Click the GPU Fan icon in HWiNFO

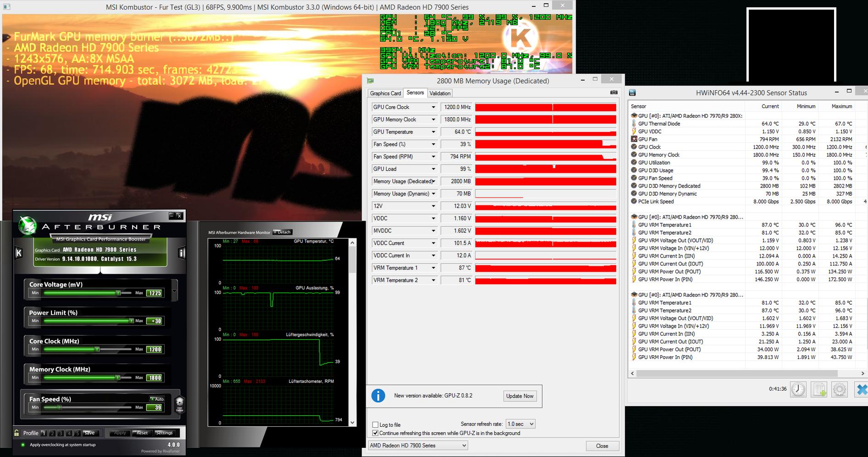[634, 139]
